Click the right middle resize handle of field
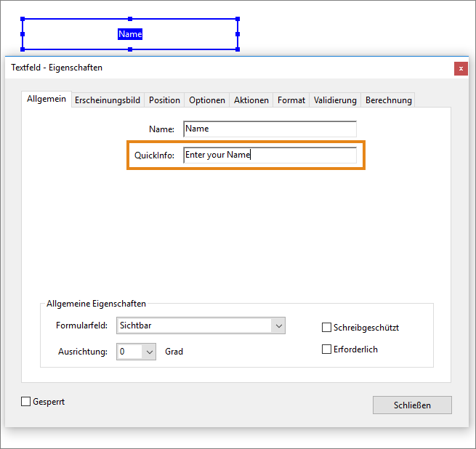This screenshot has height=449, width=476. (x=238, y=34)
